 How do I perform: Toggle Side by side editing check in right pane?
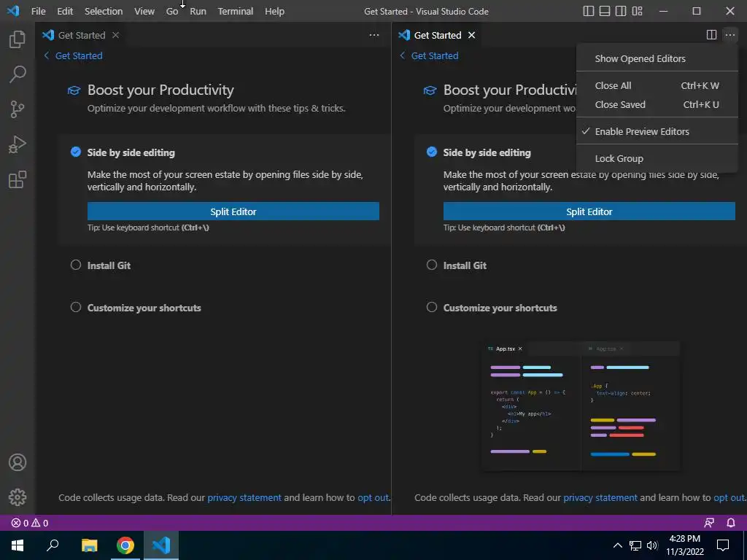pos(432,152)
